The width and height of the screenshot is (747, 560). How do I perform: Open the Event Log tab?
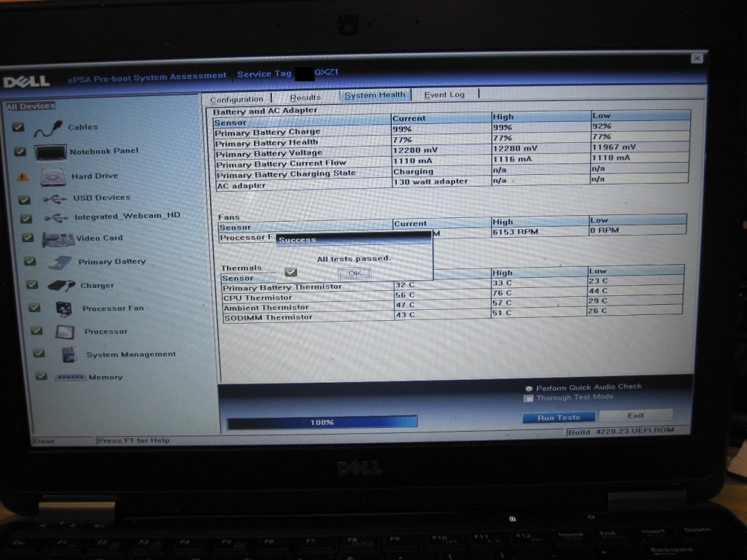[x=444, y=94]
